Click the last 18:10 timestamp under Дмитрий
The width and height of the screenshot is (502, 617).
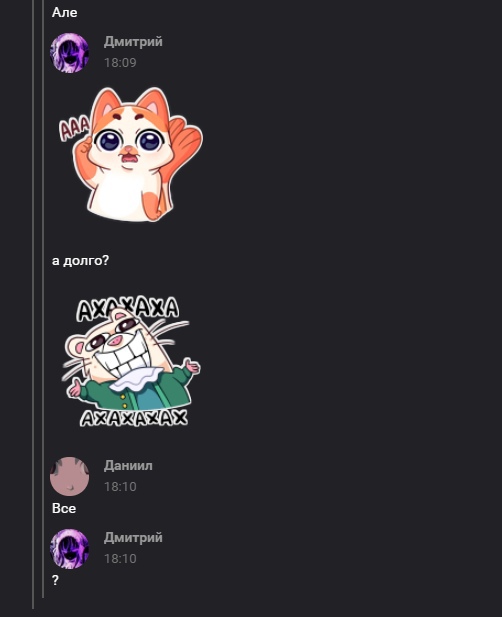120,558
